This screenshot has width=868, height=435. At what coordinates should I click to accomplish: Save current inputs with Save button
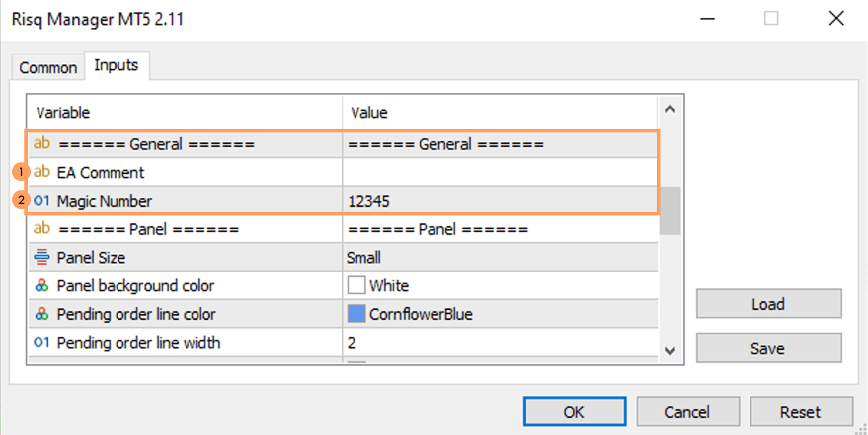click(768, 348)
